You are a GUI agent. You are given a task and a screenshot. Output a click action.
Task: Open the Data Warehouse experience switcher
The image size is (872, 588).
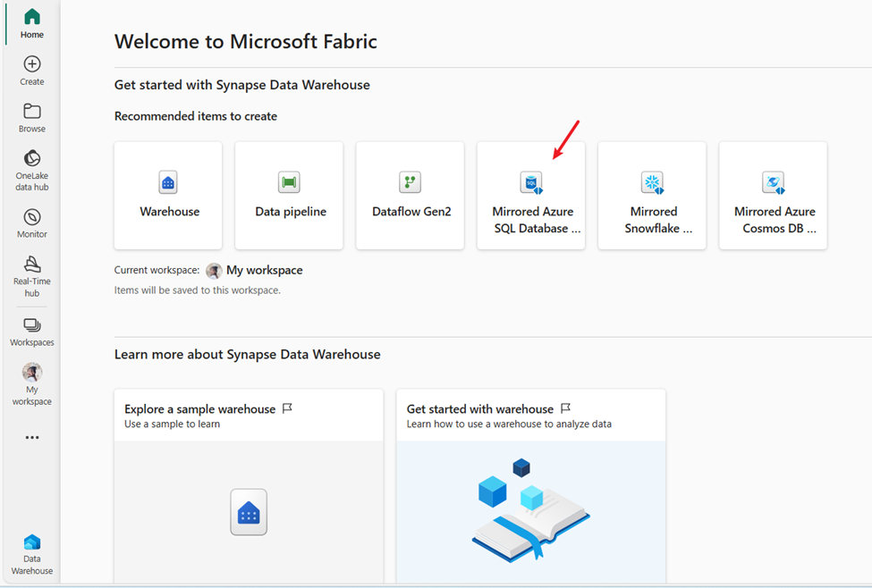pos(31,555)
